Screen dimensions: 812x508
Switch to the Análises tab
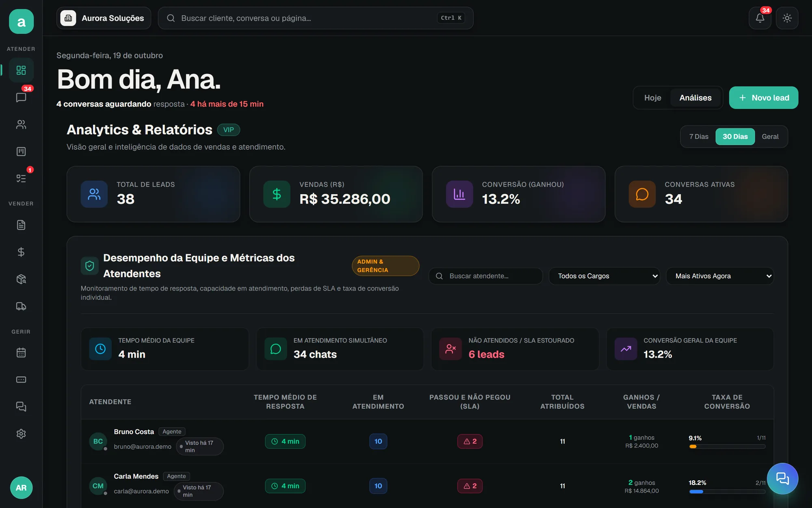695,98
